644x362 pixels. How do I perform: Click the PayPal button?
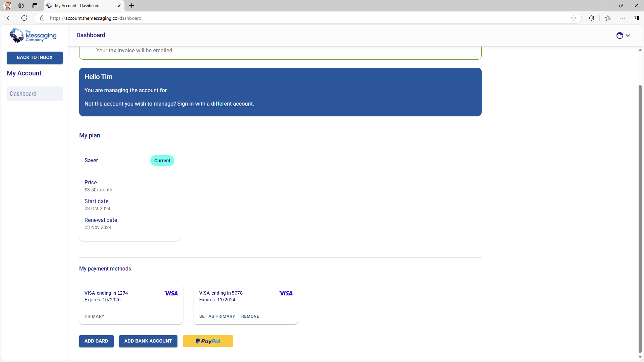[208, 341]
